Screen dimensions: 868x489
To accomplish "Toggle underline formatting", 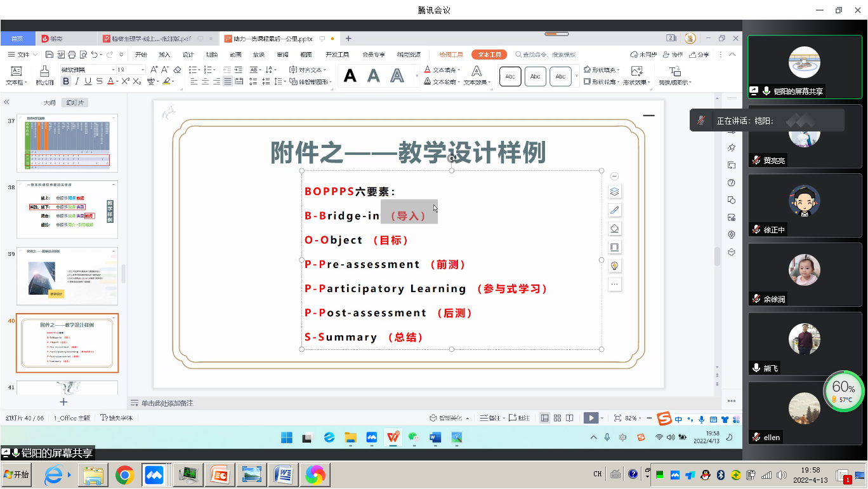I will tap(88, 81).
